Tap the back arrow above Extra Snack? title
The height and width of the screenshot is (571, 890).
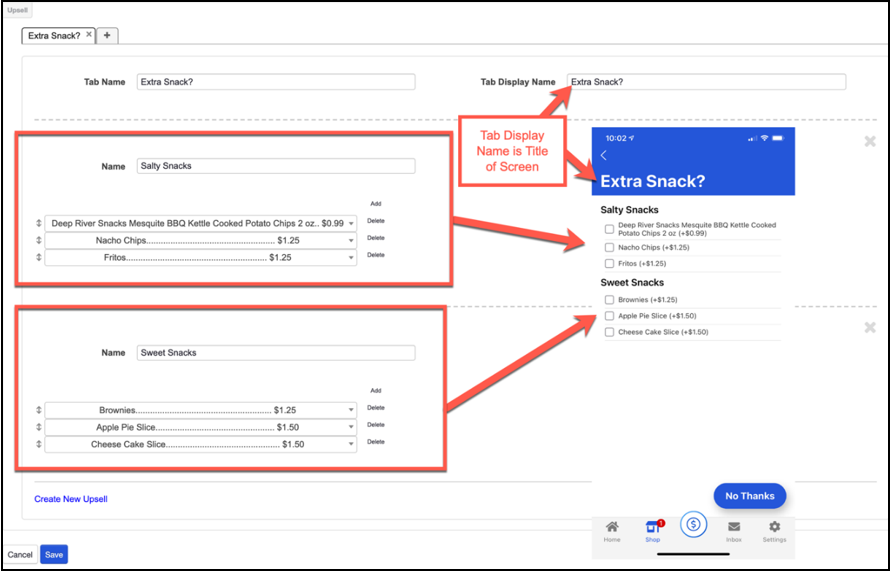coord(604,155)
